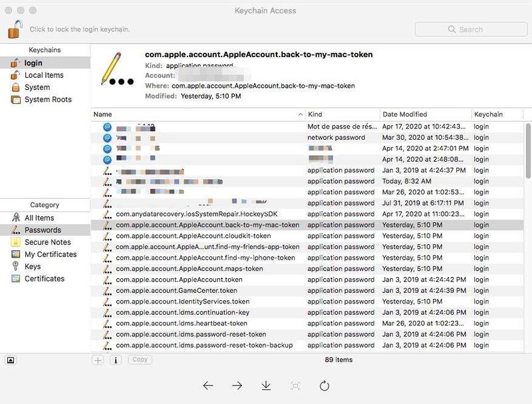
Task: Click the Mot de passe de rés... row
Action: click(307, 126)
